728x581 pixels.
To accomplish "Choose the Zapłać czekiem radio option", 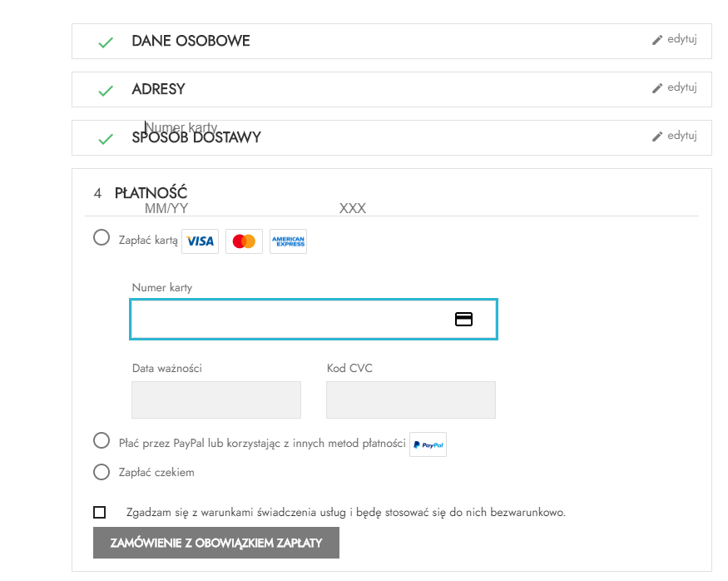I will (102, 472).
